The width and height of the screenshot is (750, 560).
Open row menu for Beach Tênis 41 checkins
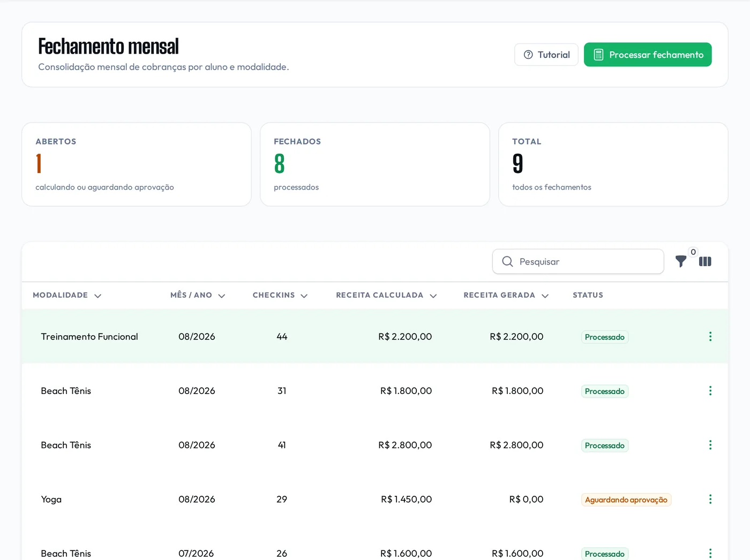[x=710, y=445]
